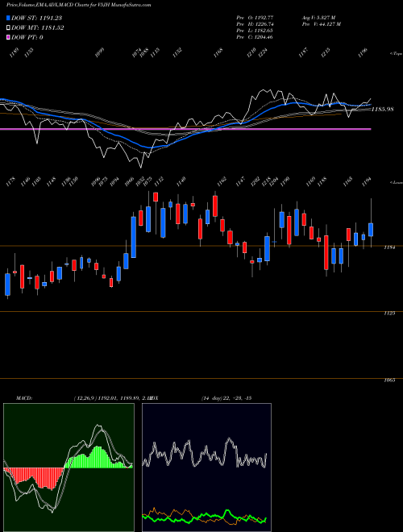Screen dimensions: 403x532
Task: Click the 'Pre H: 1226.74' value
Action: pos(255,24)
